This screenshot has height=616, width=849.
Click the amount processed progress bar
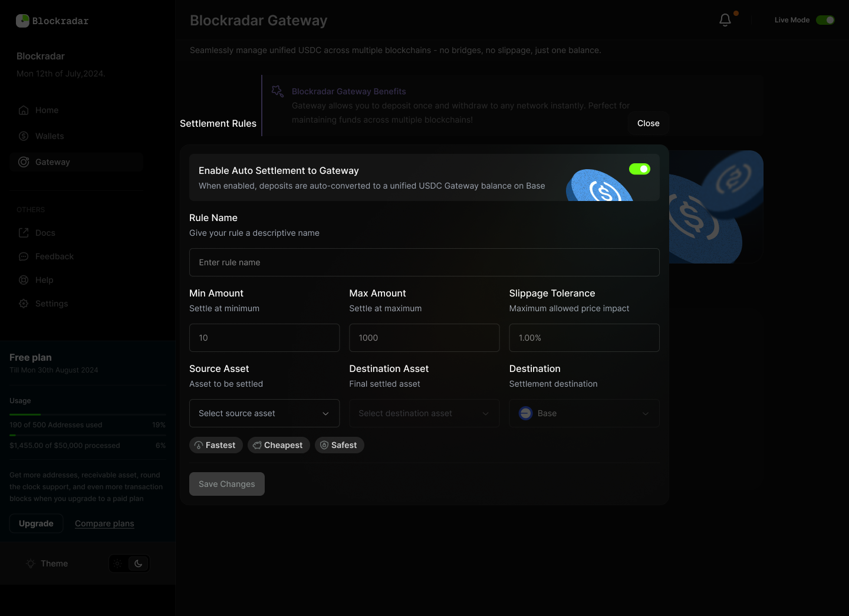[x=87, y=435]
